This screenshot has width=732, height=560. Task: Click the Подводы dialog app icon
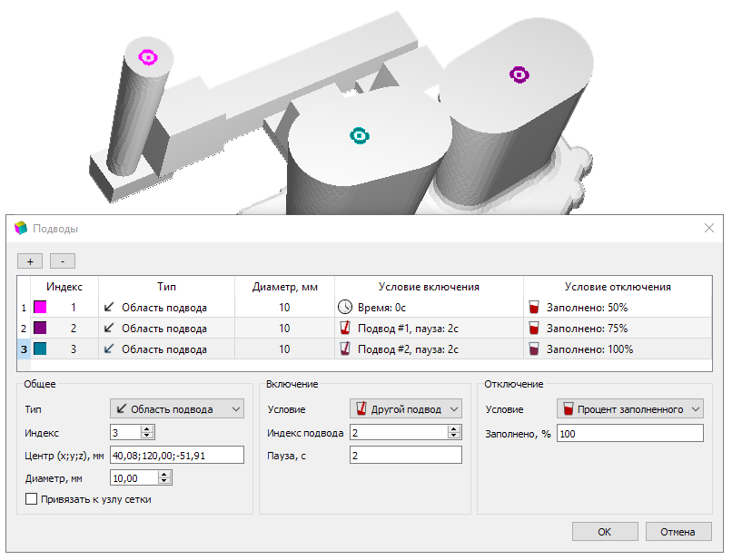pos(21,228)
